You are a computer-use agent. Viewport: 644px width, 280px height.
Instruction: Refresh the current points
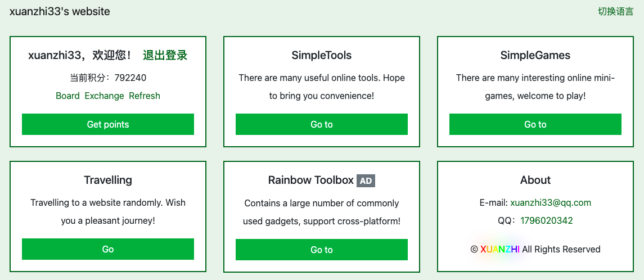pos(145,96)
